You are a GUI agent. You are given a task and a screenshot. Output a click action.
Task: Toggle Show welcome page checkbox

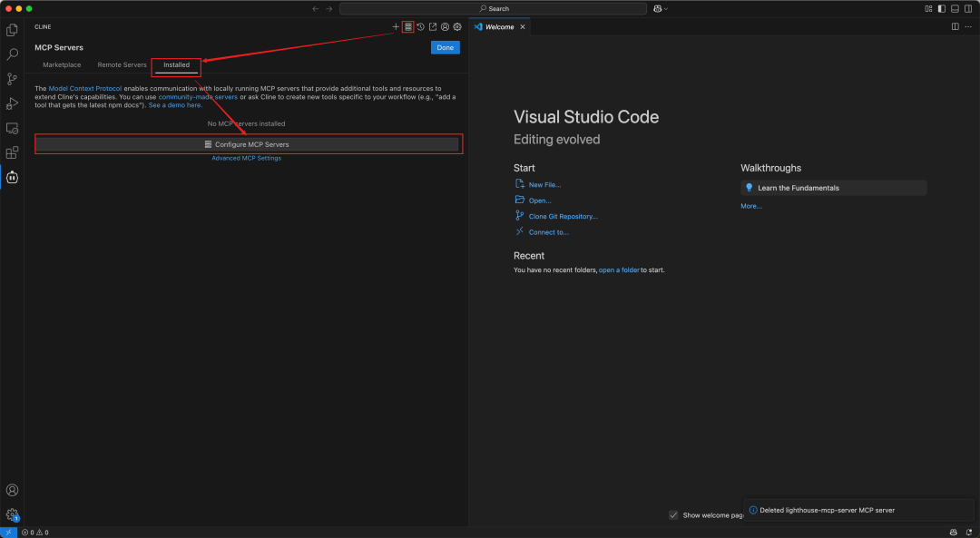click(673, 515)
